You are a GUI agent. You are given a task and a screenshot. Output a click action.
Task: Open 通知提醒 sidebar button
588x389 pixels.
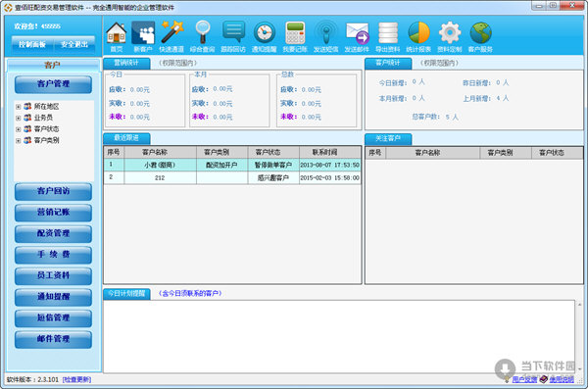click(x=53, y=297)
